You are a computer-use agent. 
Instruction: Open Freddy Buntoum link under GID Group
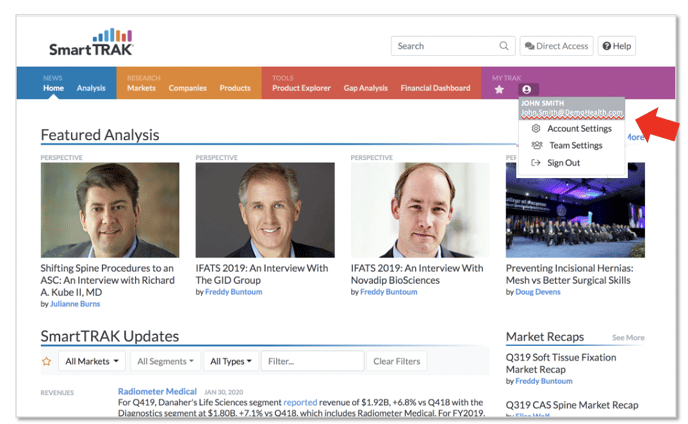[x=233, y=292]
